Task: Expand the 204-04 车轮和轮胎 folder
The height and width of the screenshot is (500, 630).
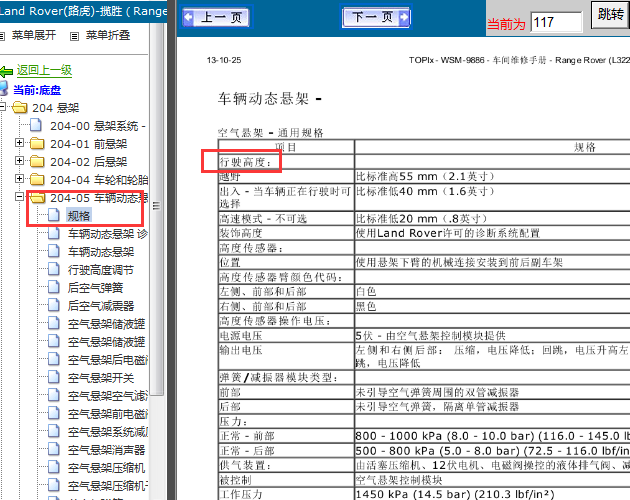Action: [x=19, y=178]
